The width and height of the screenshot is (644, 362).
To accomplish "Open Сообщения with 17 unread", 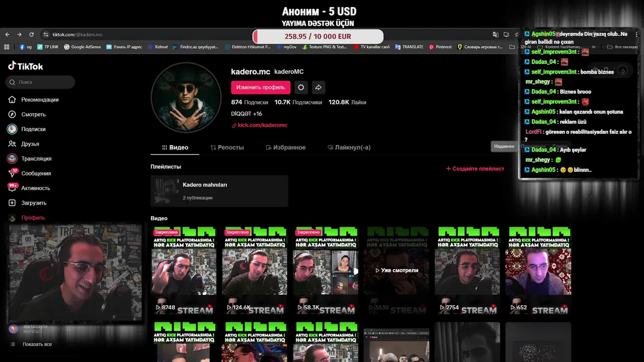I will 29,173.
